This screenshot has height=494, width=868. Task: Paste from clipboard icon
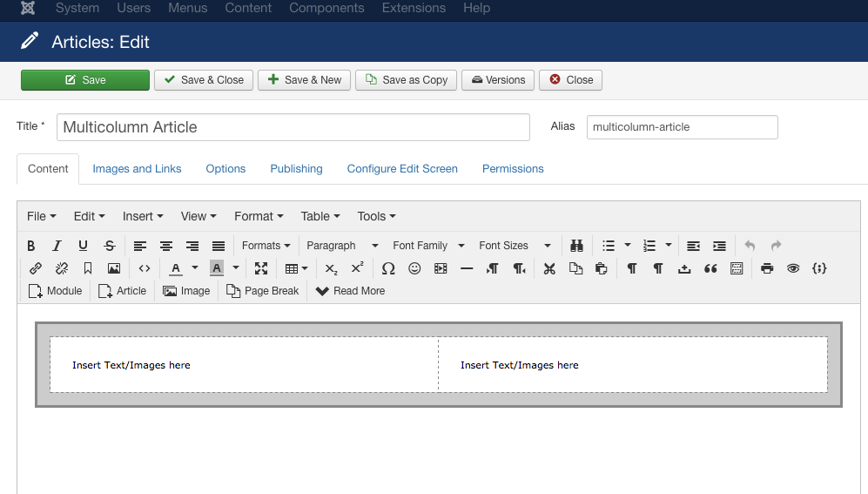pos(602,268)
